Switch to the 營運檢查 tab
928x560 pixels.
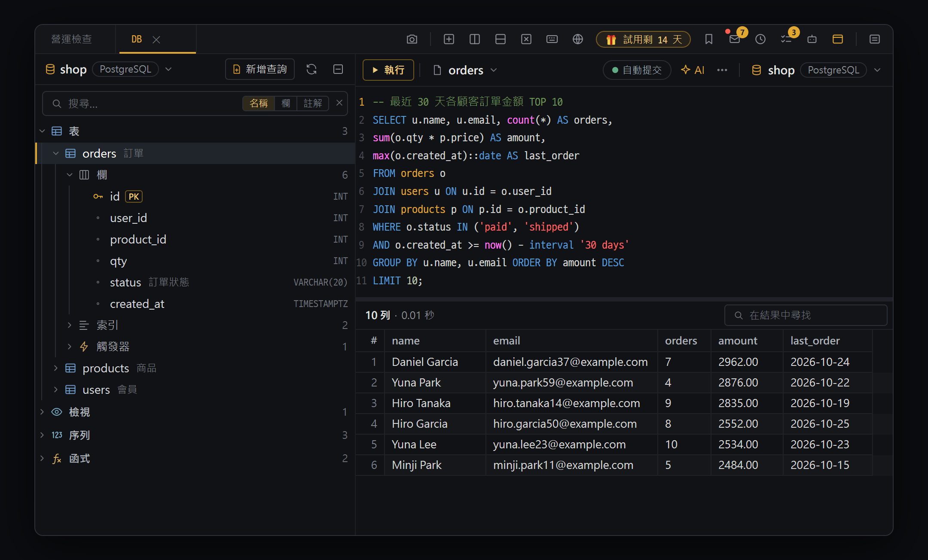pyautogui.click(x=71, y=39)
